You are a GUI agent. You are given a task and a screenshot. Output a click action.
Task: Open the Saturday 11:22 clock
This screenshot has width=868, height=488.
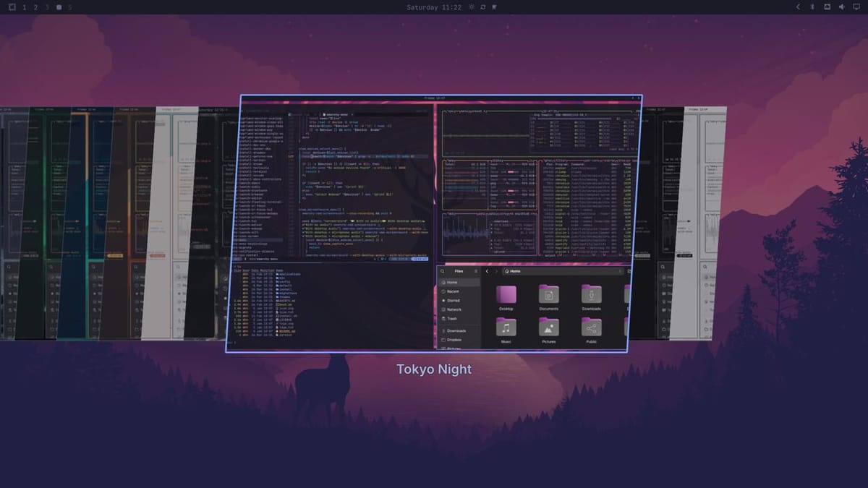click(434, 7)
